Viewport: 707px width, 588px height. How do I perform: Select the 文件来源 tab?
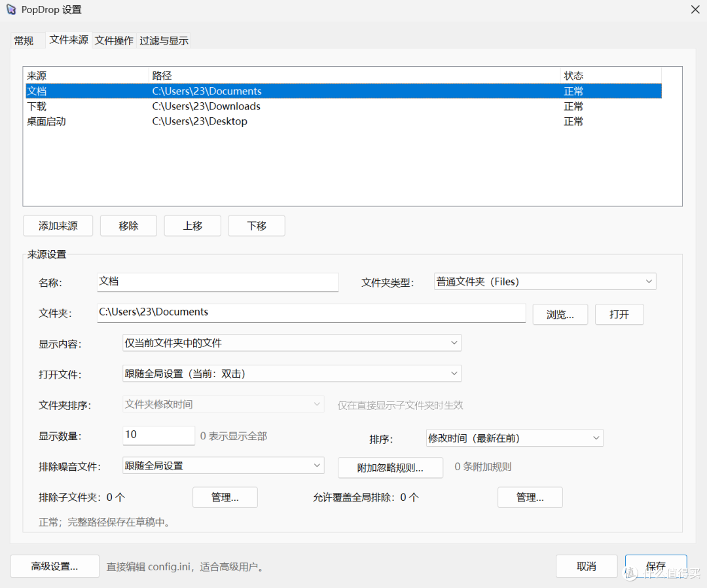[x=69, y=40]
